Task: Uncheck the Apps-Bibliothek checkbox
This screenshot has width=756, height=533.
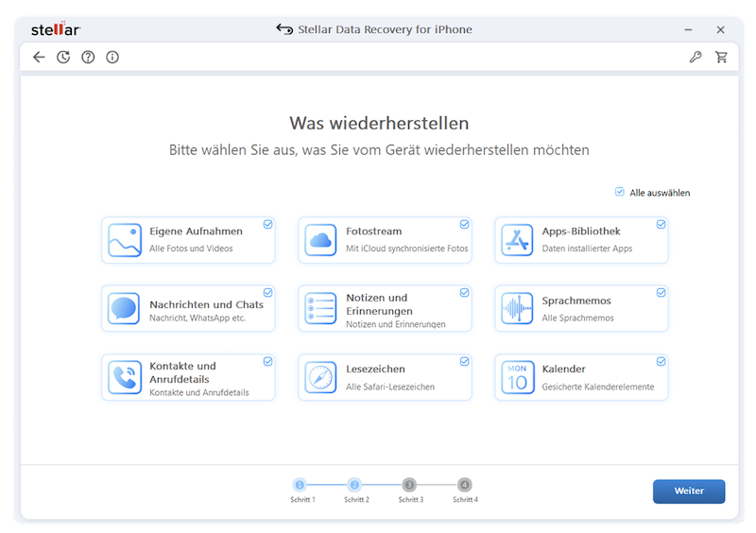Action: pyautogui.click(x=661, y=224)
